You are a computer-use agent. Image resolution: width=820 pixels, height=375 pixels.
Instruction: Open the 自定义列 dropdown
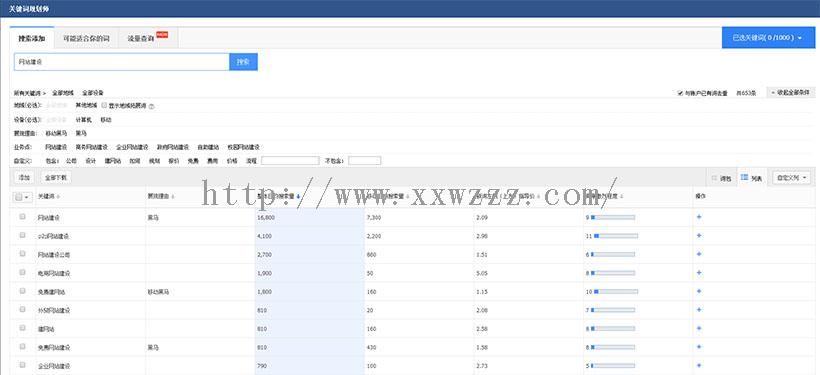[792, 178]
